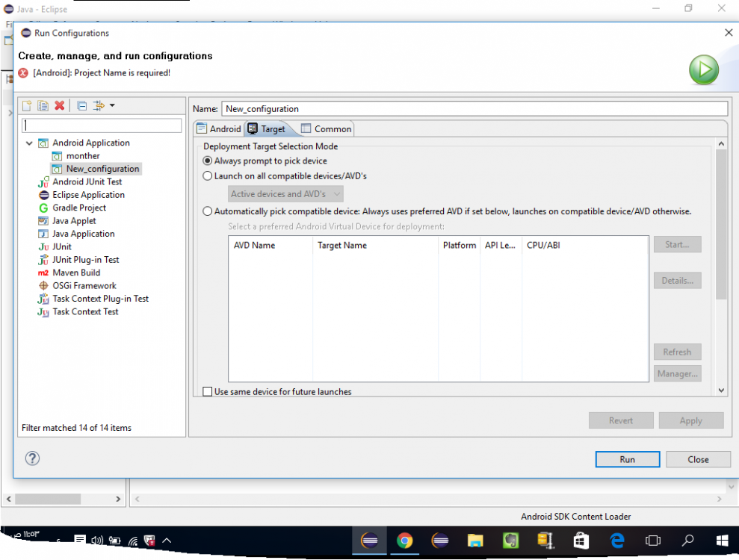Click the configuration filter text box
739x560 pixels.
(102, 125)
